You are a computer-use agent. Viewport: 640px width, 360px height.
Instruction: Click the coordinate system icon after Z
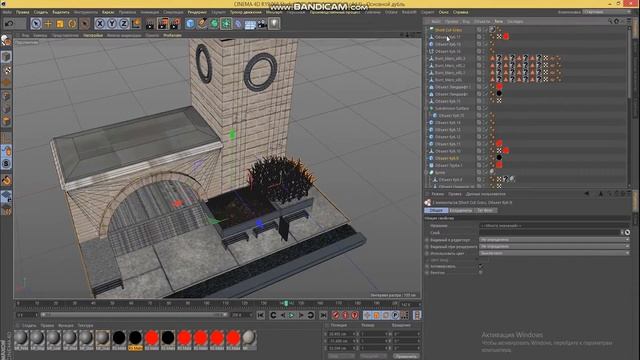click(x=136, y=24)
